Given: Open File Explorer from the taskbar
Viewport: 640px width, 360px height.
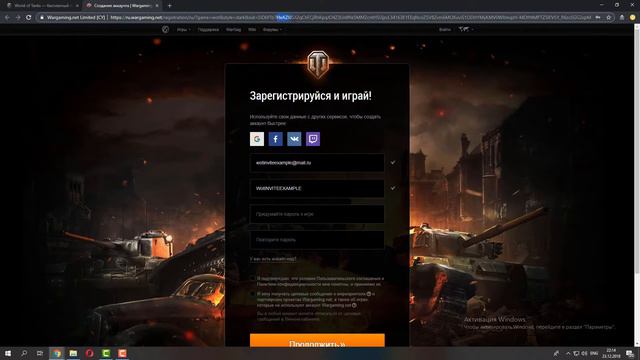Looking at the screenshot, I should 73,353.
